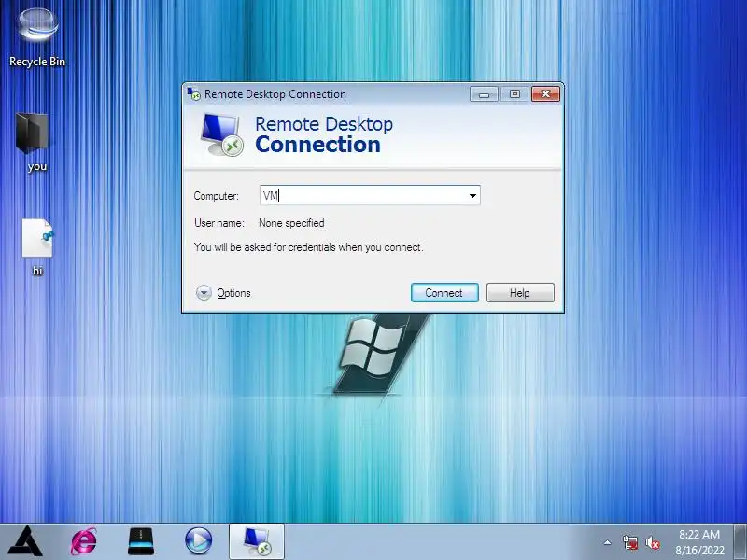Viewport: 747px width, 560px height.
Task: Click the Connect button
Action: pos(444,292)
